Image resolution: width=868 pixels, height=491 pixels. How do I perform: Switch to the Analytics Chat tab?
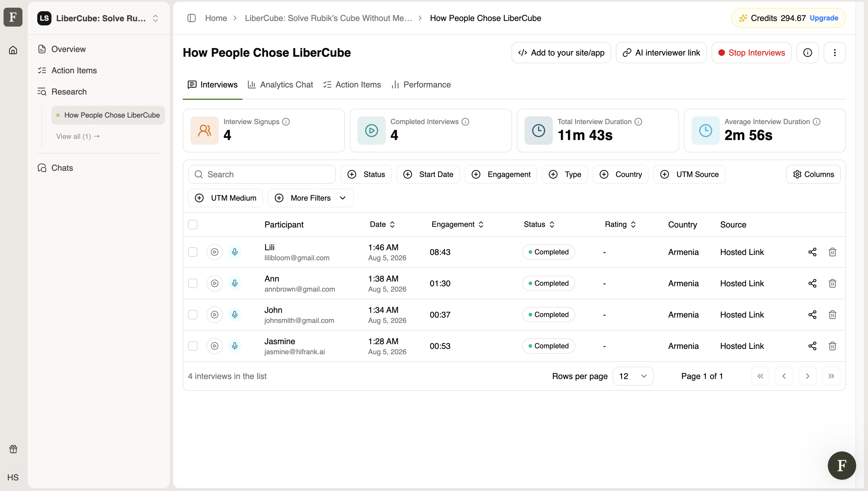point(280,85)
